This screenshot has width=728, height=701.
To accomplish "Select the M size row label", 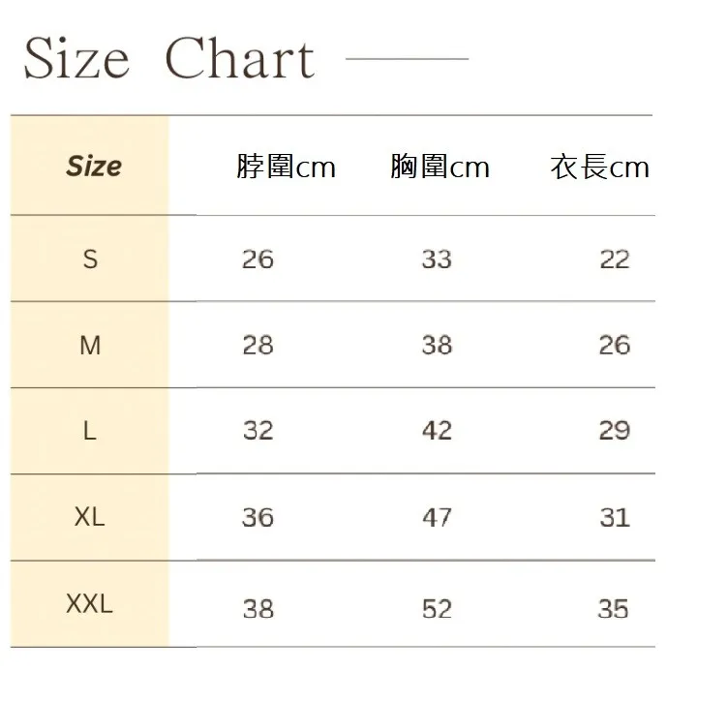I will (90, 346).
